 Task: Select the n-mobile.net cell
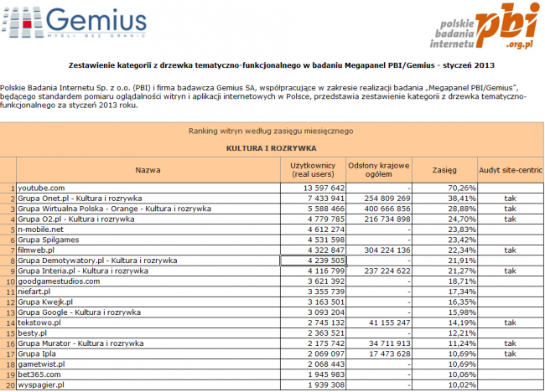click(x=41, y=229)
